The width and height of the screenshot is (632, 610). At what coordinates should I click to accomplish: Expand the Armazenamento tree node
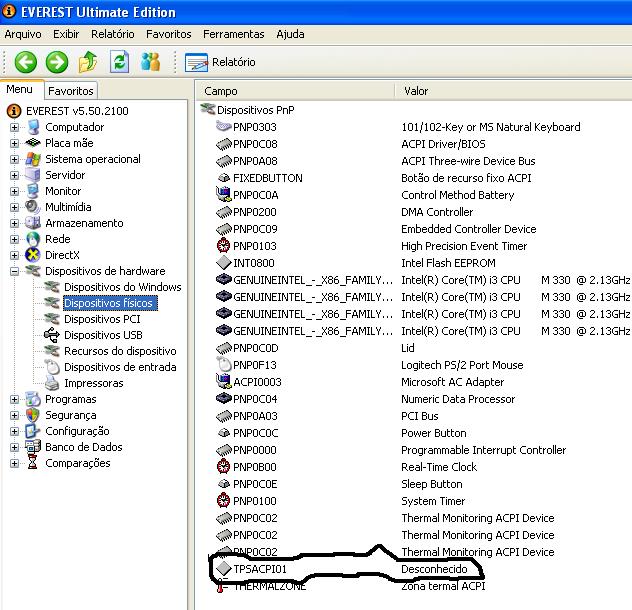click(15, 223)
